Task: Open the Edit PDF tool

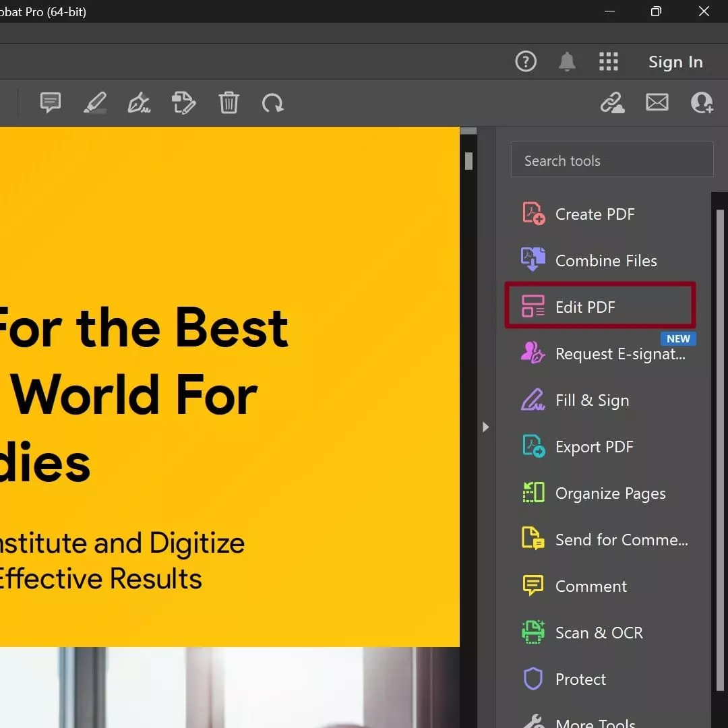Action: [x=601, y=306]
